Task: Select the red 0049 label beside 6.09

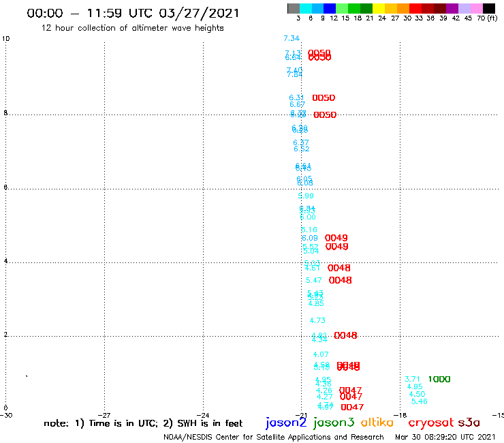Action: click(336, 238)
